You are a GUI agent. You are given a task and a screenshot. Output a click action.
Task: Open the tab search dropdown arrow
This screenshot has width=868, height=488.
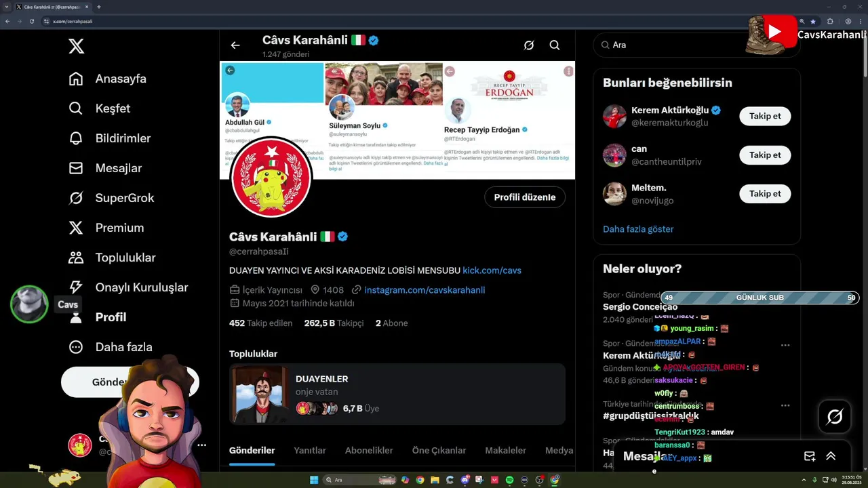[7, 7]
